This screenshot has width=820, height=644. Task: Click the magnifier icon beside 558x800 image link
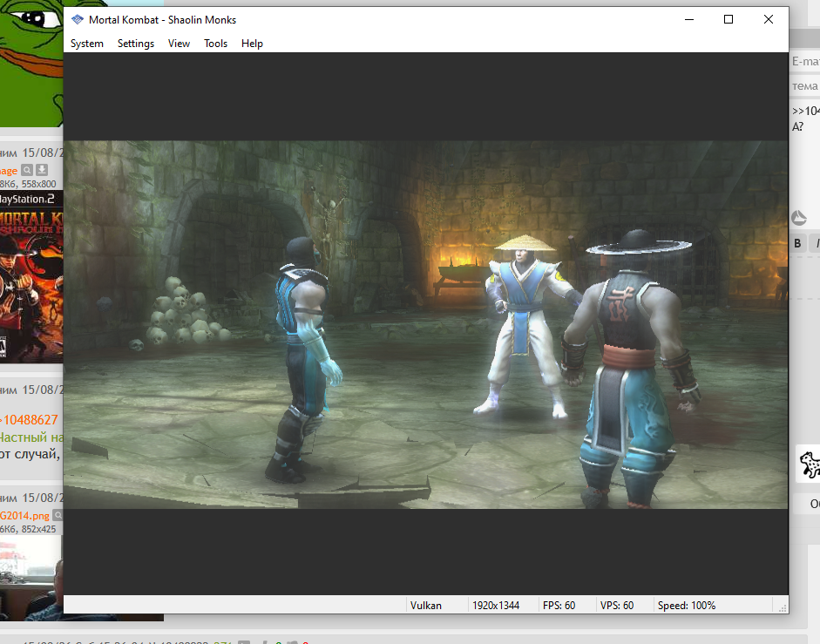point(27,170)
